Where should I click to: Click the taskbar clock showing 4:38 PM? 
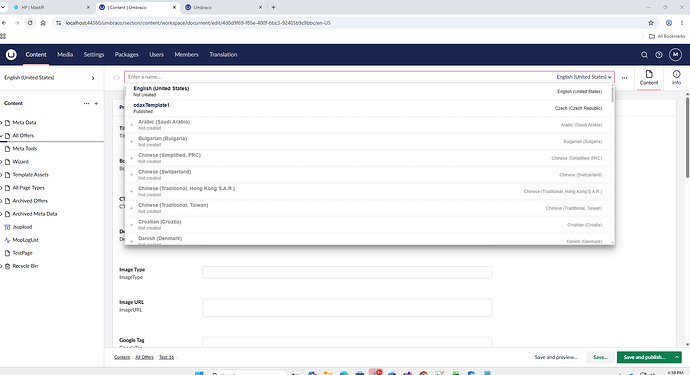[675, 373]
